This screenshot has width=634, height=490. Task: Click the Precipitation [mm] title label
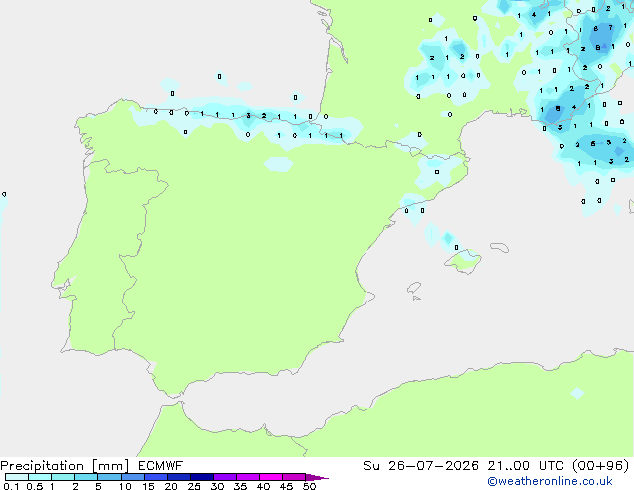65,466
